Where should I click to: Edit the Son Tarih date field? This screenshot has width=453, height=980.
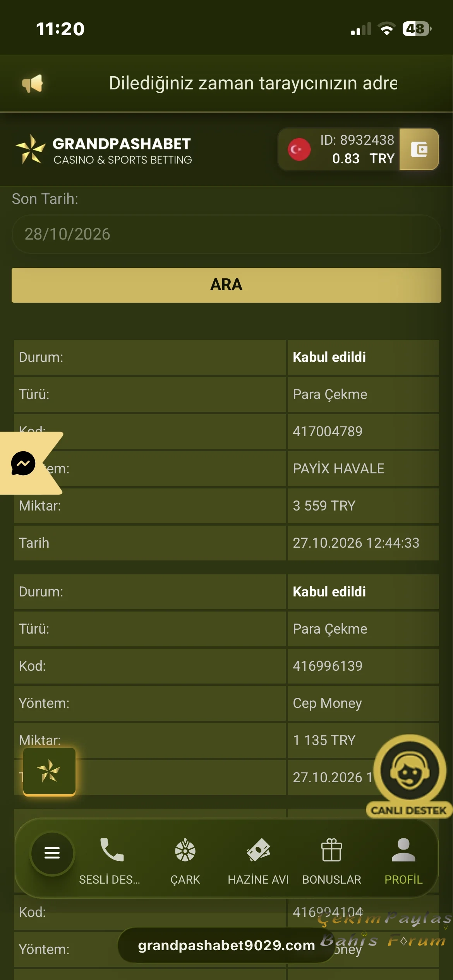pos(226,234)
